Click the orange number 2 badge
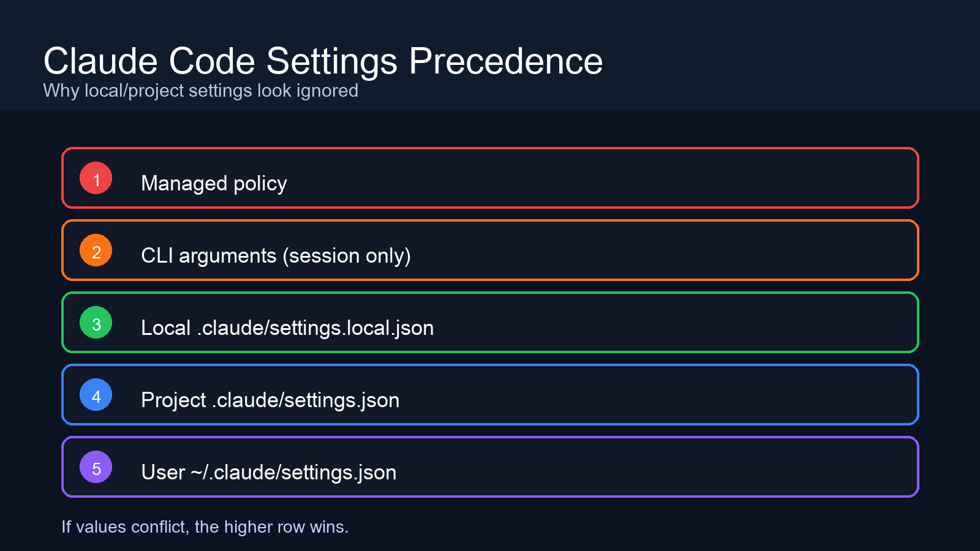The image size is (980, 551). [x=96, y=250]
